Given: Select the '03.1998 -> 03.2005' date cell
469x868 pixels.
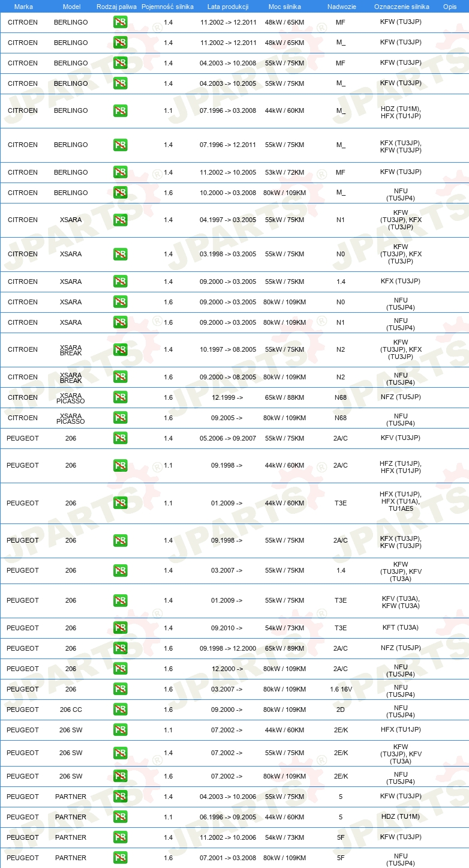Looking at the screenshot, I should 228,254.
